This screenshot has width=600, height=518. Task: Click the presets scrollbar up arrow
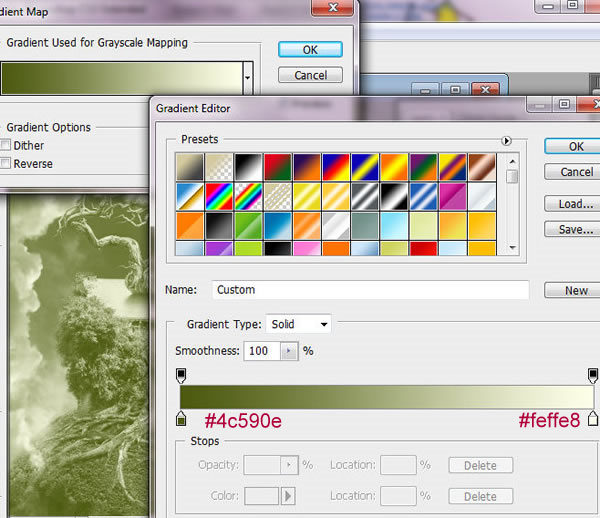(512, 161)
